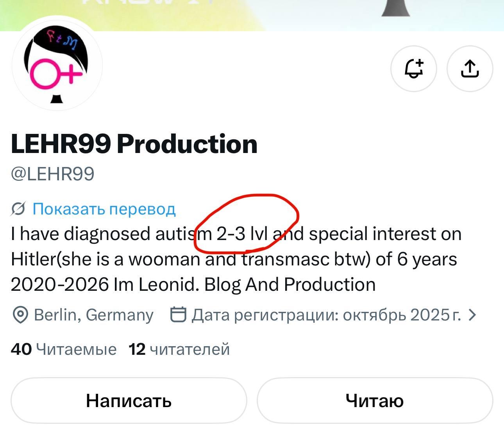Open the profile header banner image
504x443 pixels.
(x=252, y=15)
